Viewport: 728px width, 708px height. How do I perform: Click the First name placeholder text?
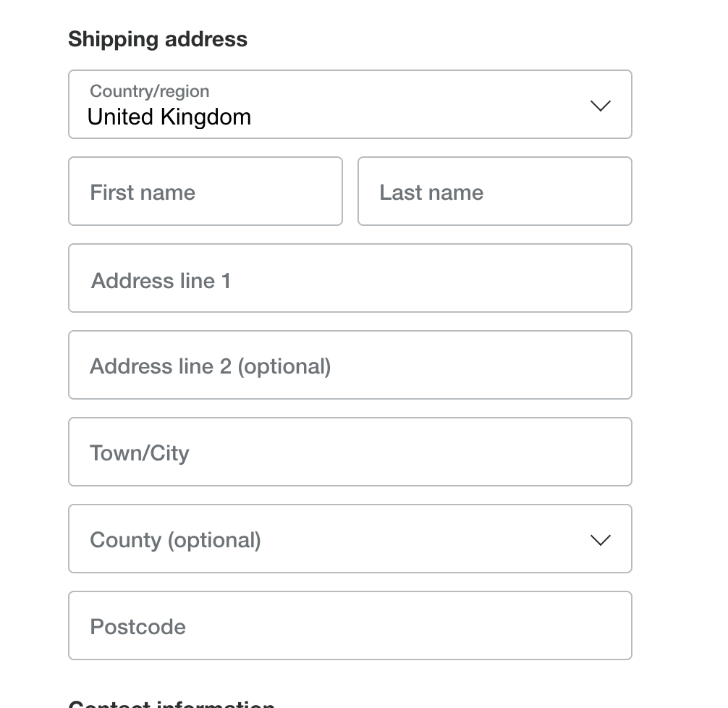pos(143,193)
